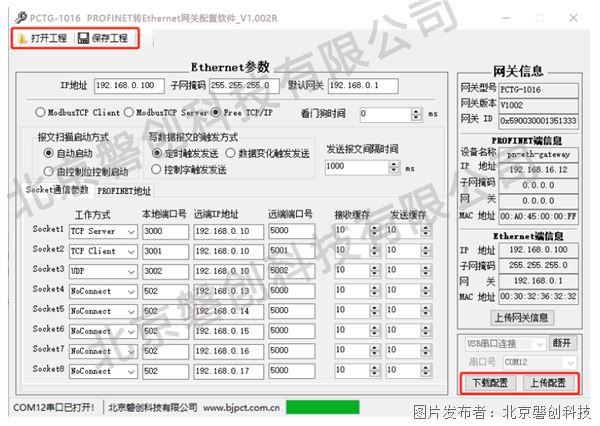Screen dimensions: 600x426
Task: Select 数据变化触发发送 trigger mode
Action: pos(267,153)
